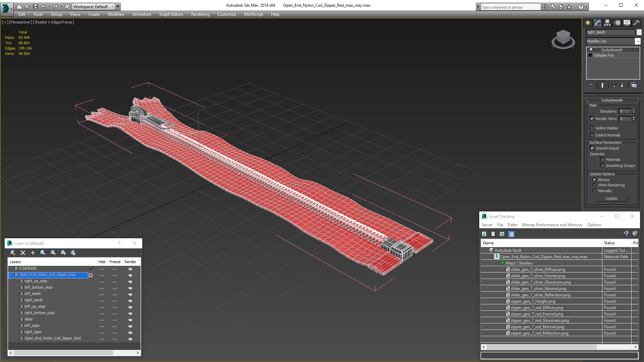Viewport: 644px width, 362px height.
Task: Open dropdown arrow next to Redo
Action: tap(61, 6)
